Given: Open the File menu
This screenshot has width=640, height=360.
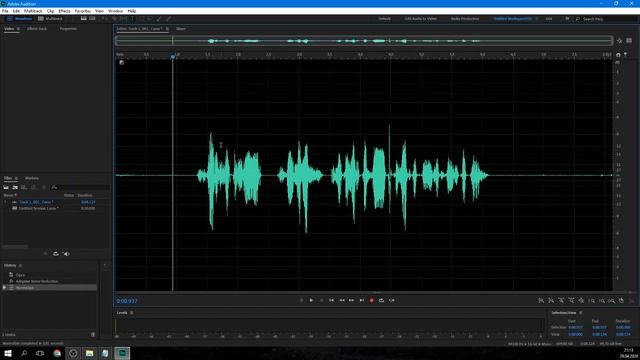Looking at the screenshot, I should click(5, 11).
